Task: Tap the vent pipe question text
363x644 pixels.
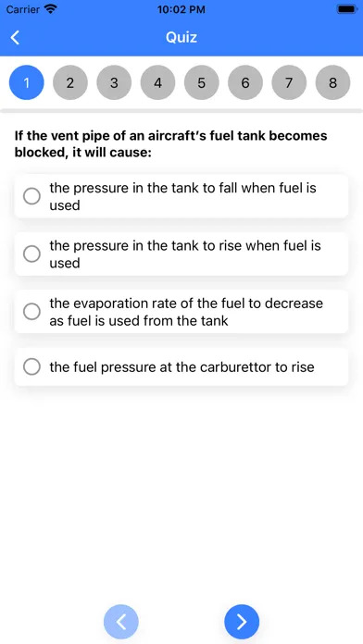Action: [x=171, y=144]
